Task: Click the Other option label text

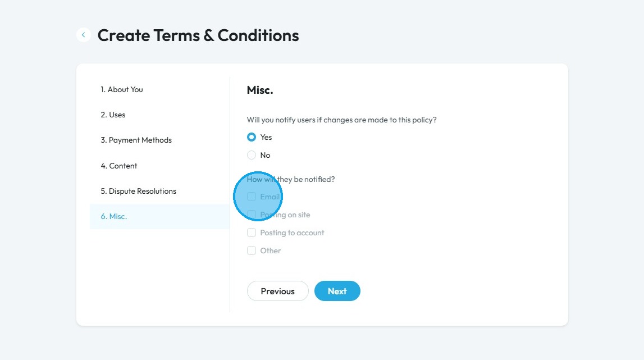Action: coord(270,250)
